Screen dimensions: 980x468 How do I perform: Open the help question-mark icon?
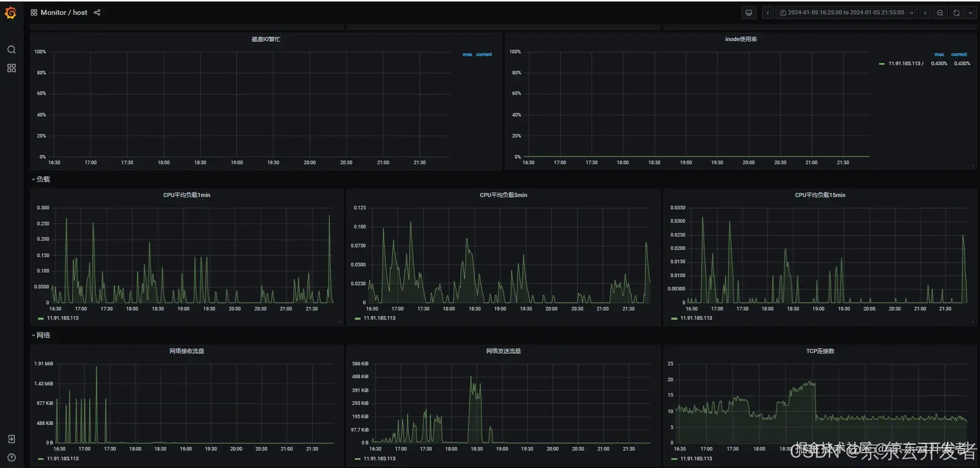[x=11, y=457]
